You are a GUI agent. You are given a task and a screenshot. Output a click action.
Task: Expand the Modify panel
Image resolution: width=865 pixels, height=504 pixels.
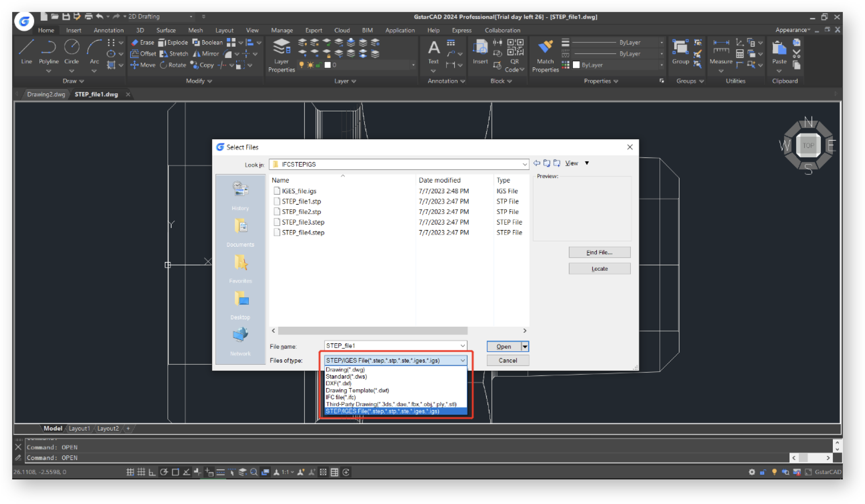coord(199,81)
